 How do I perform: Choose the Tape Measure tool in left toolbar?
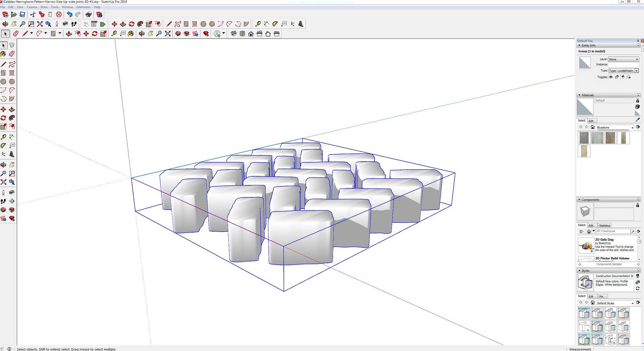click(x=3, y=137)
